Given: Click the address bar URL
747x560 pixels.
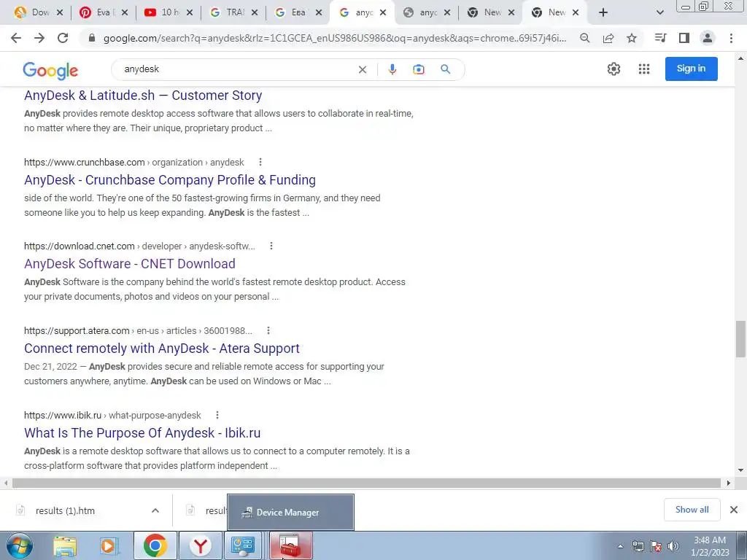Looking at the screenshot, I should (x=334, y=38).
